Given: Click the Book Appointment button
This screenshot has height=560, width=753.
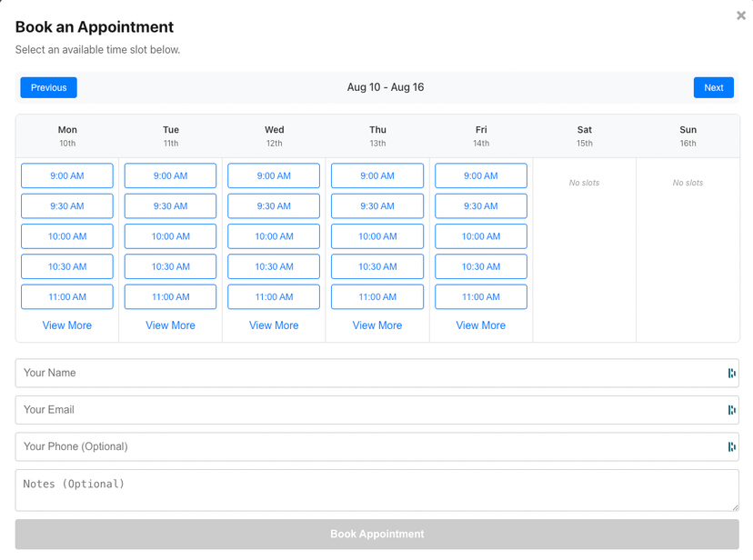Looking at the screenshot, I should (x=376, y=534).
